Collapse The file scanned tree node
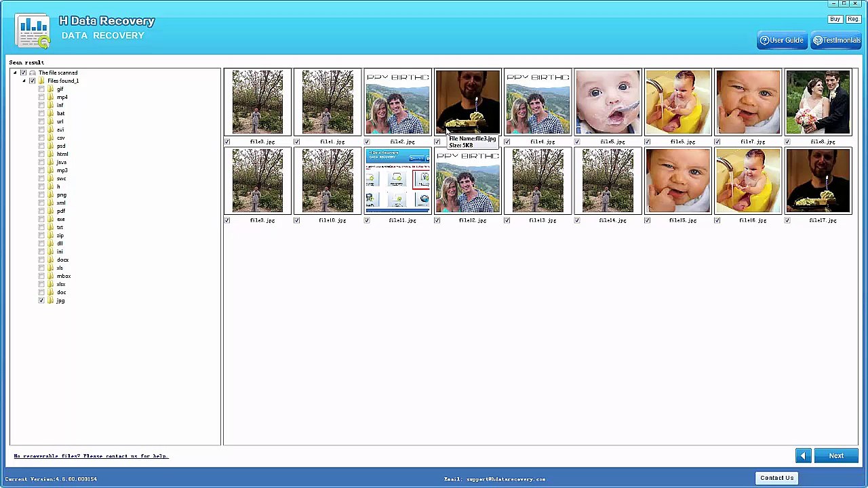 pyautogui.click(x=15, y=73)
